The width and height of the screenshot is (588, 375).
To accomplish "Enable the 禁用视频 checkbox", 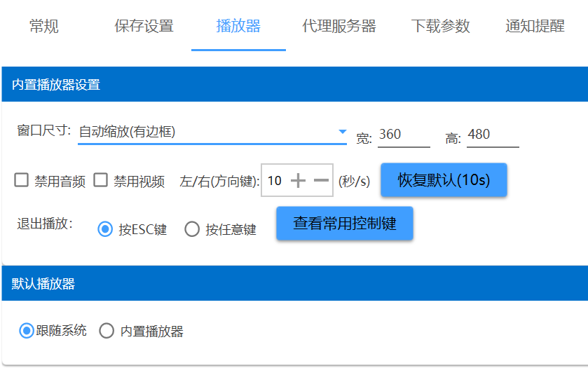I will point(100,179).
